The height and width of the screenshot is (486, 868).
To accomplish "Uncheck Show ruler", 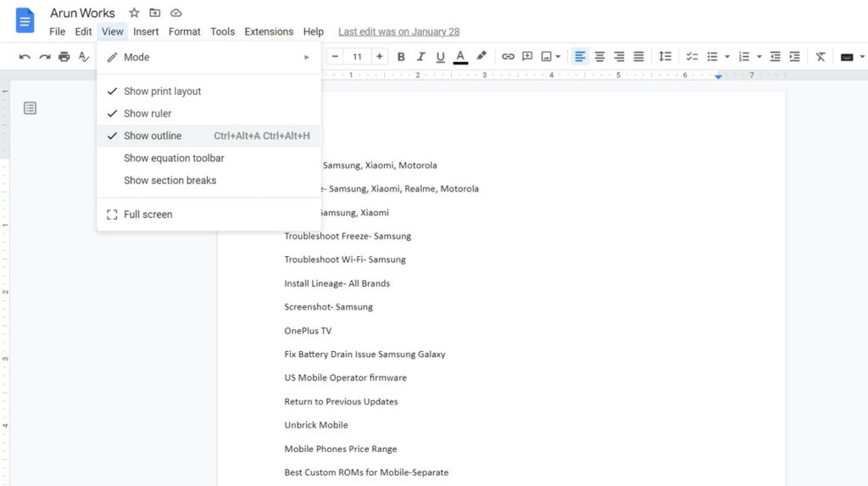I will [209, 113].
